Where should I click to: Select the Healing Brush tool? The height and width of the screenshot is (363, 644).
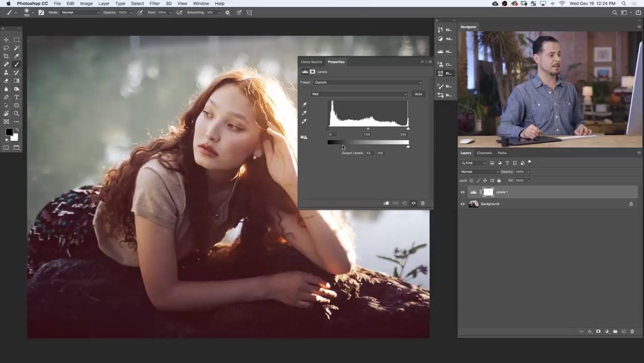coord(6,64)
